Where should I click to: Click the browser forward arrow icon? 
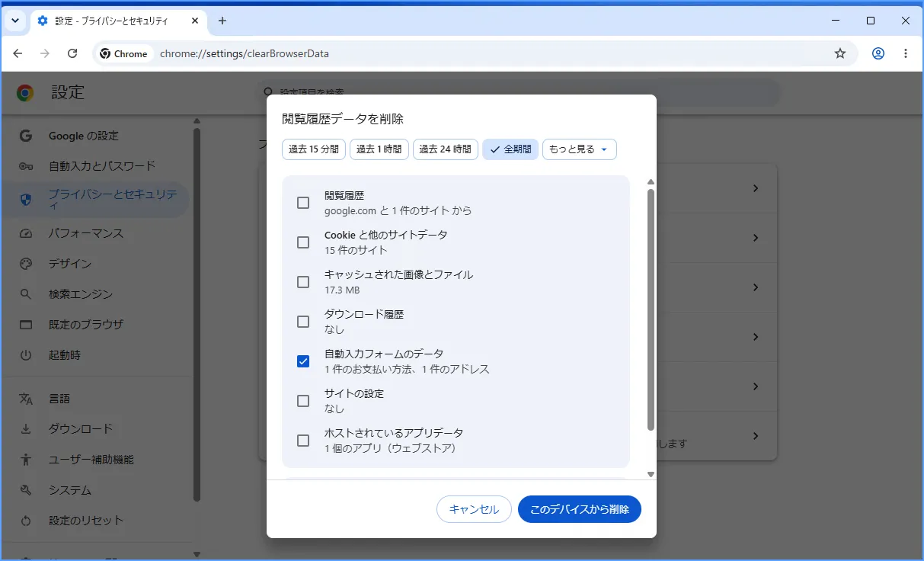pos(45,53)
